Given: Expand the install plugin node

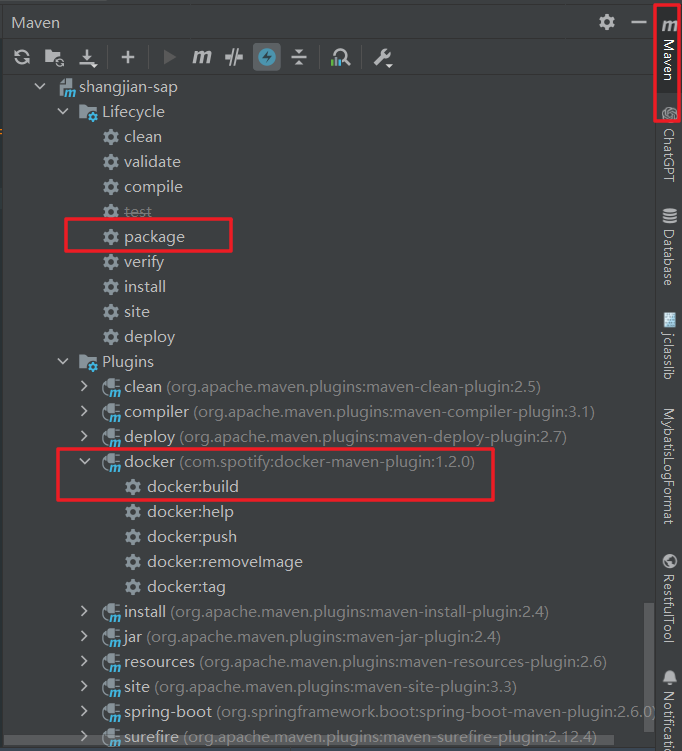Looking at the screenshot, I should [84, 612].
